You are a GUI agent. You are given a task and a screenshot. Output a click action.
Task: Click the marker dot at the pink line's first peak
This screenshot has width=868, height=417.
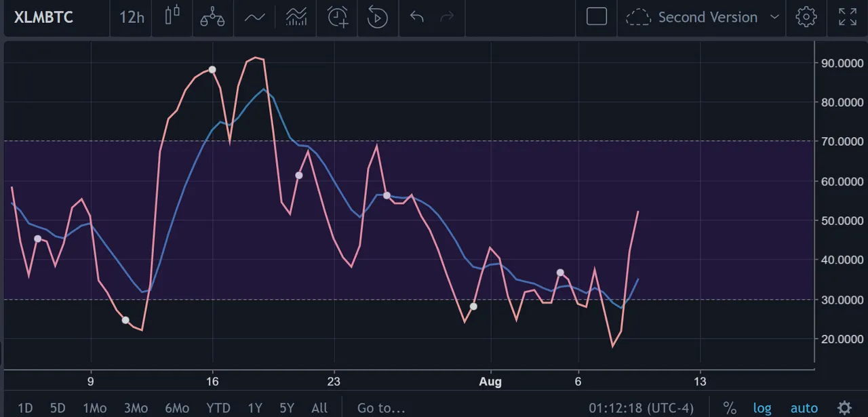(x=212, y=70)
